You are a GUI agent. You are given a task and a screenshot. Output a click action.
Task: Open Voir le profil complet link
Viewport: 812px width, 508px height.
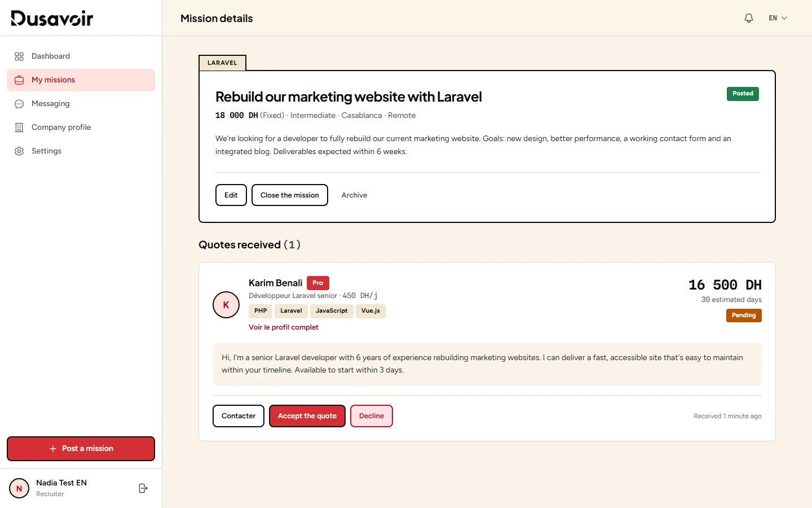(284, 327)
